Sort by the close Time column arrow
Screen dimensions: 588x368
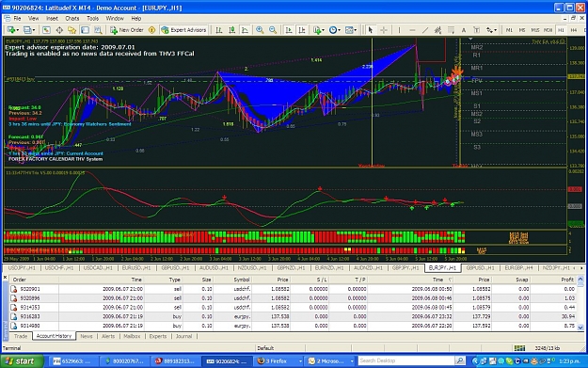click(x=451, y=280)
